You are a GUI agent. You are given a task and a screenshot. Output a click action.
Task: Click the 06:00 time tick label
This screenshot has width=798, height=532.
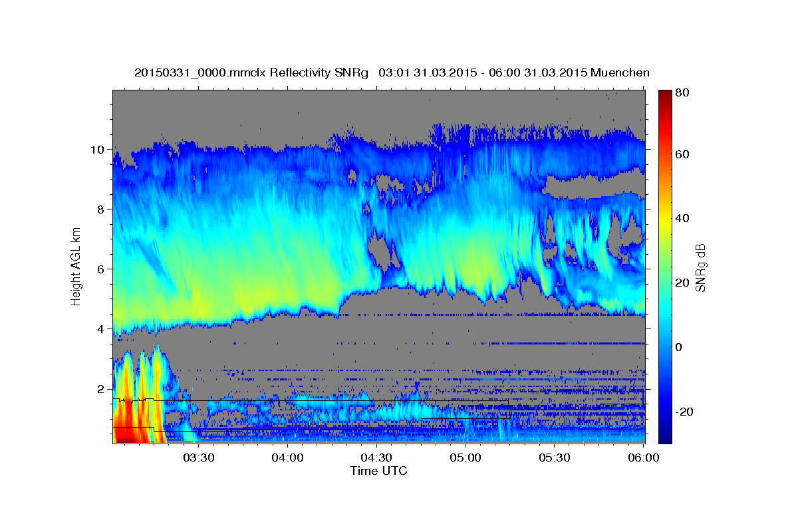643,458
